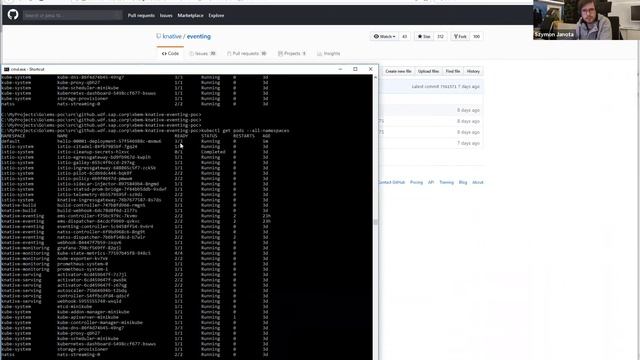Click the ems-controller pod name

pos(97,216)
